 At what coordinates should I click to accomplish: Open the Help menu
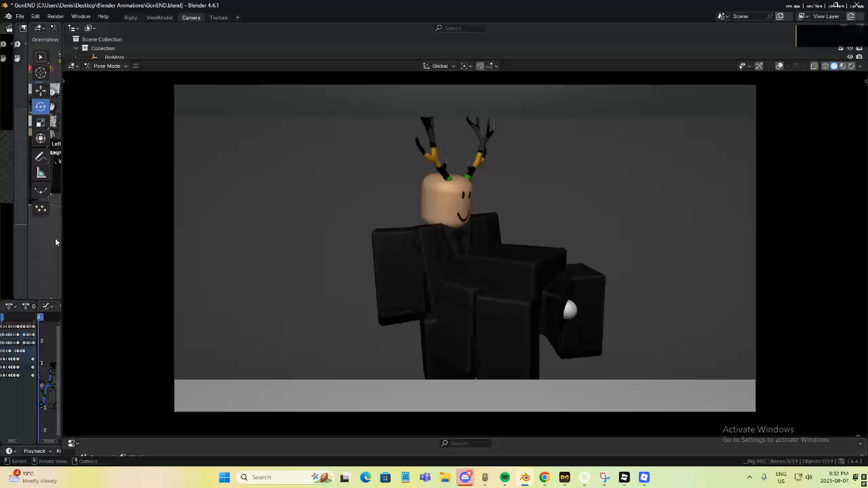pyautogui.click(x=103, y=17)
